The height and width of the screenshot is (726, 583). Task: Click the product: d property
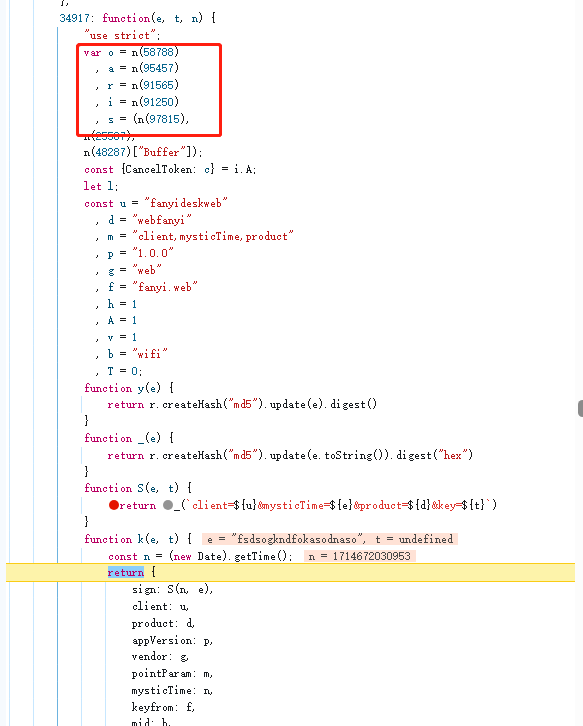pos(163,624)
